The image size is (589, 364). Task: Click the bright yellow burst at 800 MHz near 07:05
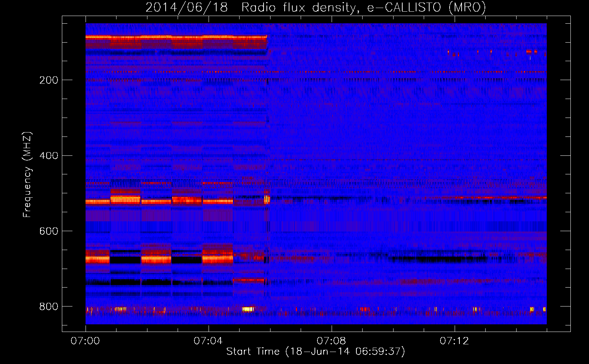click(248, 309)
